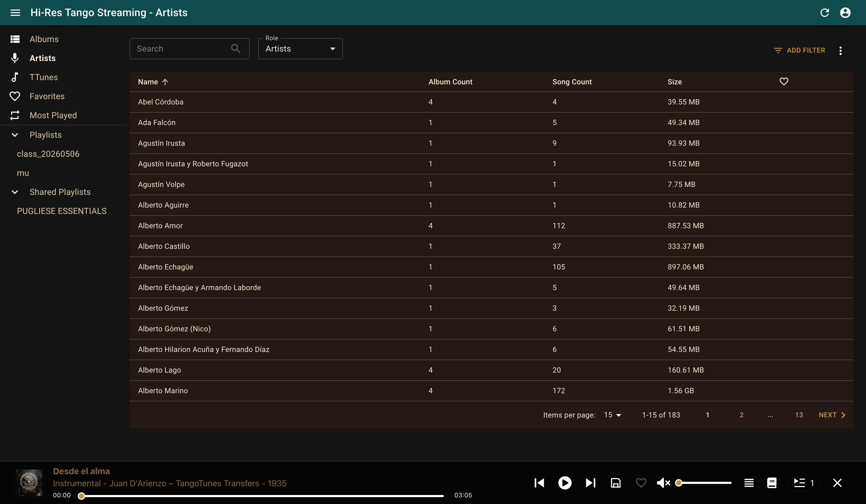The image size is (866, 504).
Task: Click the Artists microphone icon
Action: [15, 58]
